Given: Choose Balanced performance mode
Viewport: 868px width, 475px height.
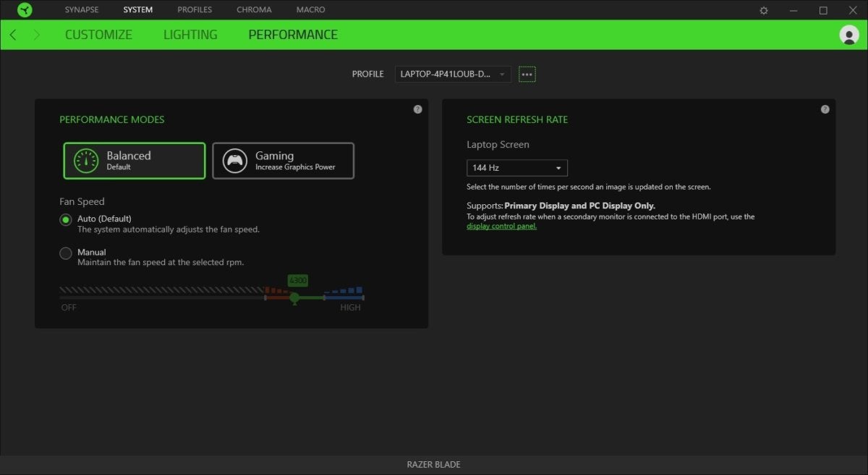Looking at the screenshot, I should coord(135,161).
